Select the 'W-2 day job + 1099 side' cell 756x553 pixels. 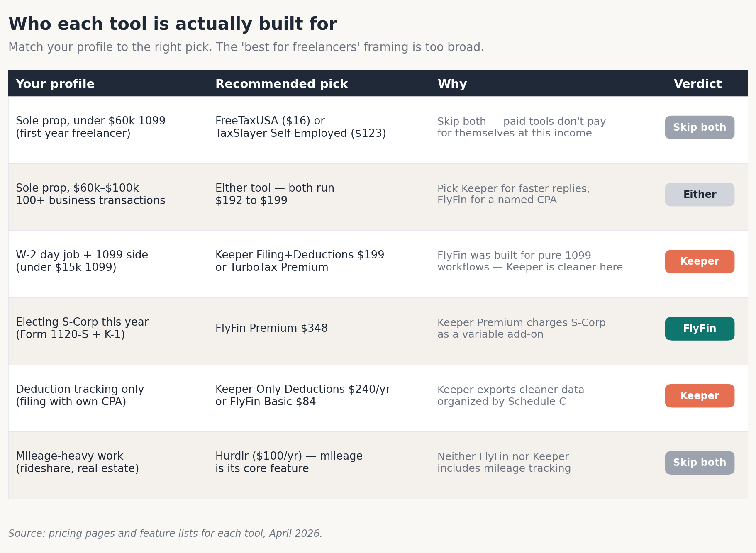pyautogui.click(x=82, y=261)
